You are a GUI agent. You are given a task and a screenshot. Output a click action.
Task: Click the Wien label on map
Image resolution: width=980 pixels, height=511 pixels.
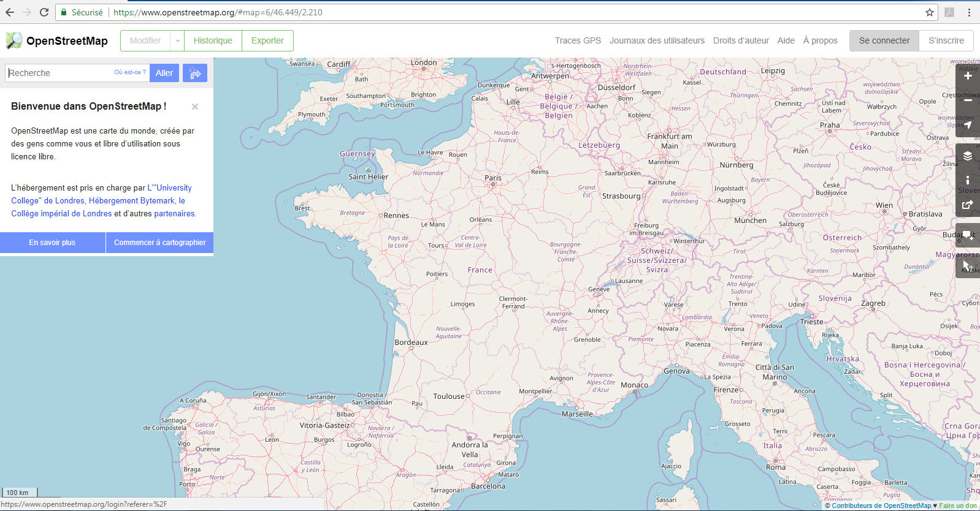pos(884,205)
